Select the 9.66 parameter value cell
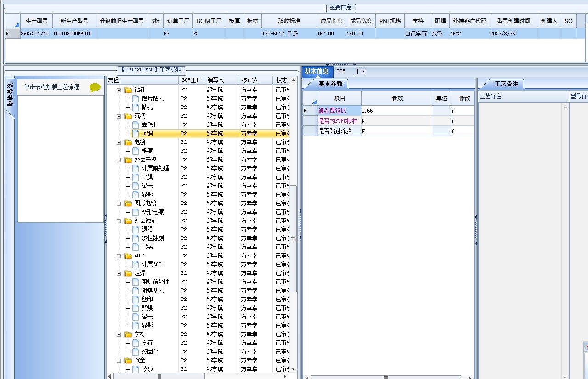Screen dimensions: 588x379 [397, 111]
